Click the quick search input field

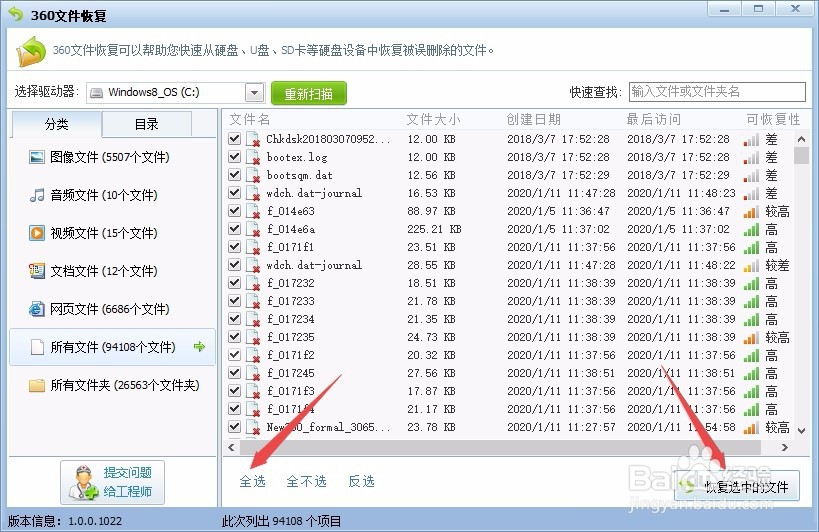[x=717, y=92]
